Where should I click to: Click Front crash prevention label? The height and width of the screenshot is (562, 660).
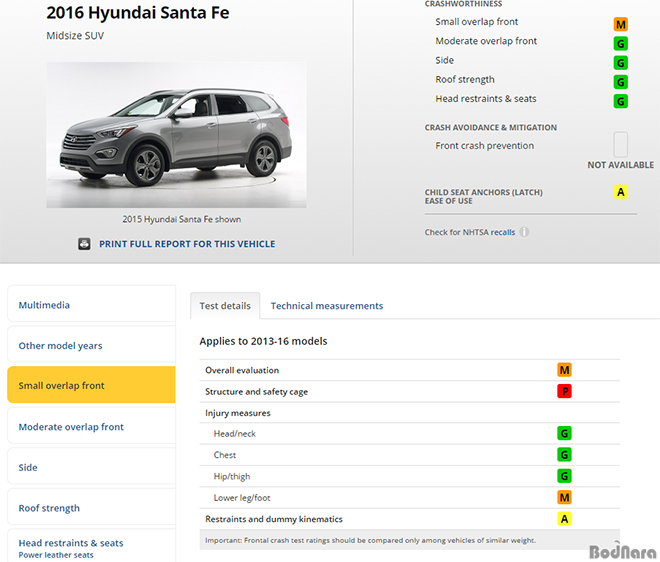coord(484,146)
